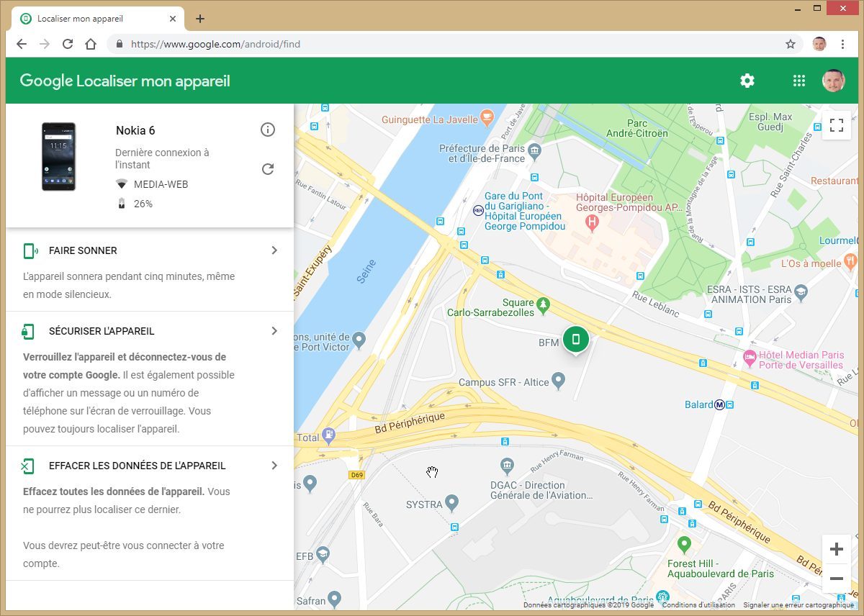Image resolution: width=864 pixels, height=616 pixels.
Task: Click Signaler une erreur cartographique
Action: pyautogui.click(x=798, y=605)
